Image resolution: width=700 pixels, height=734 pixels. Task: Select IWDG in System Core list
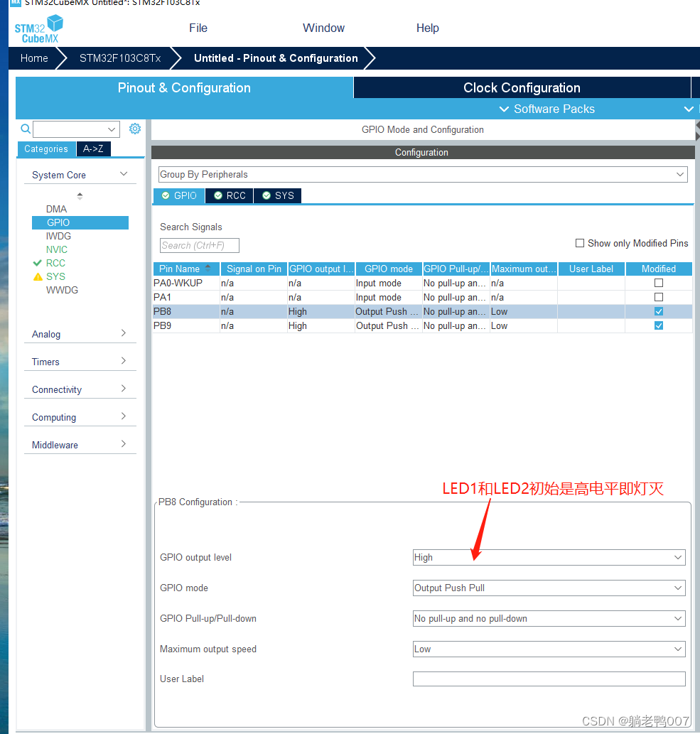(x=58, y=236)
